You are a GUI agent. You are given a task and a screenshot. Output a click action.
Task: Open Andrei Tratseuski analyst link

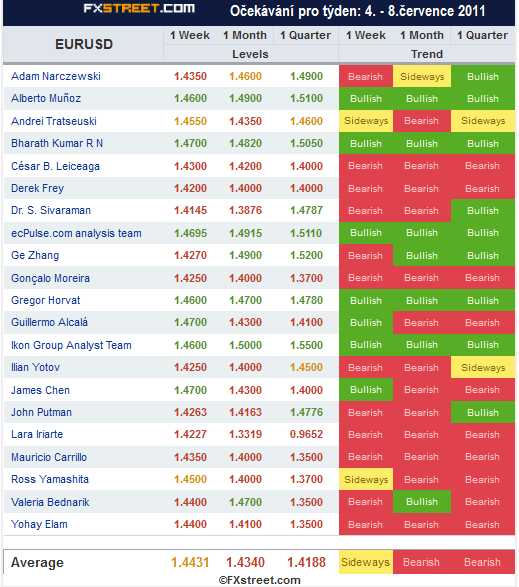(54, 121)
